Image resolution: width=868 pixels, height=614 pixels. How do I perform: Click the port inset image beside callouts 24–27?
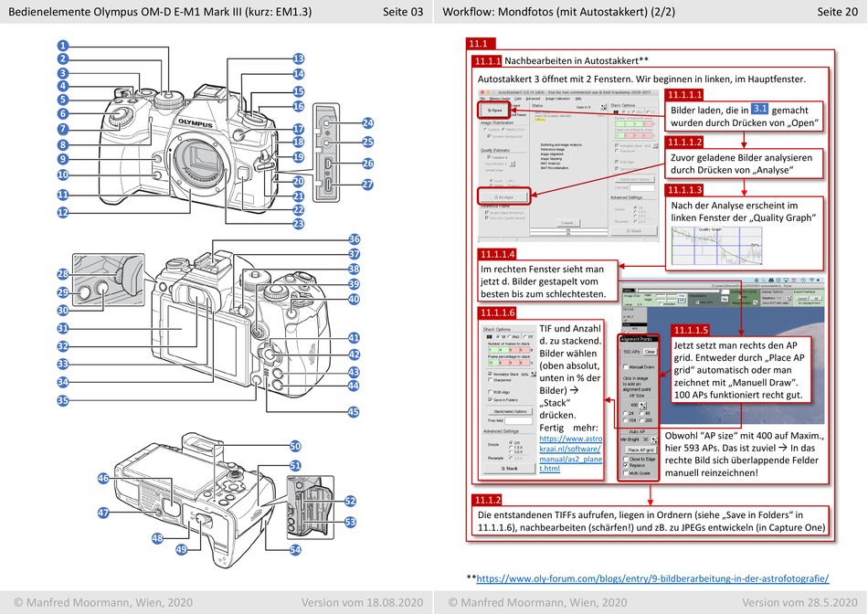coord(326,153)
